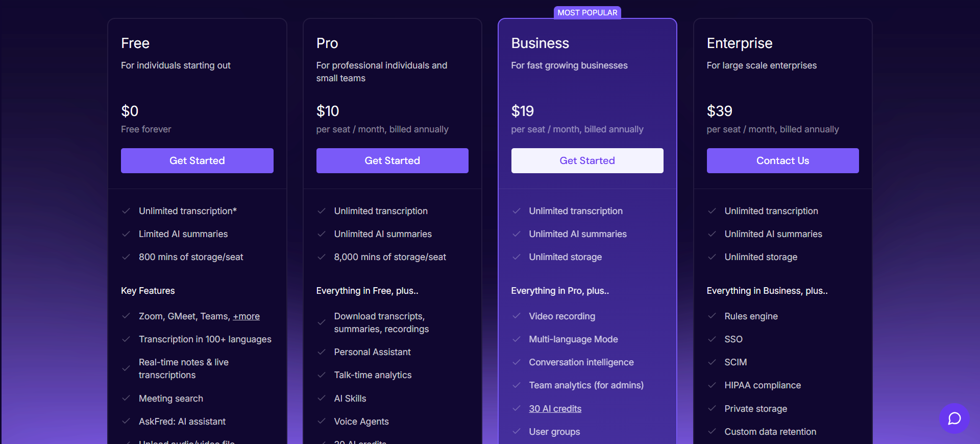Open the +more integrations link

pyautogui.click(x=246, y=316)
